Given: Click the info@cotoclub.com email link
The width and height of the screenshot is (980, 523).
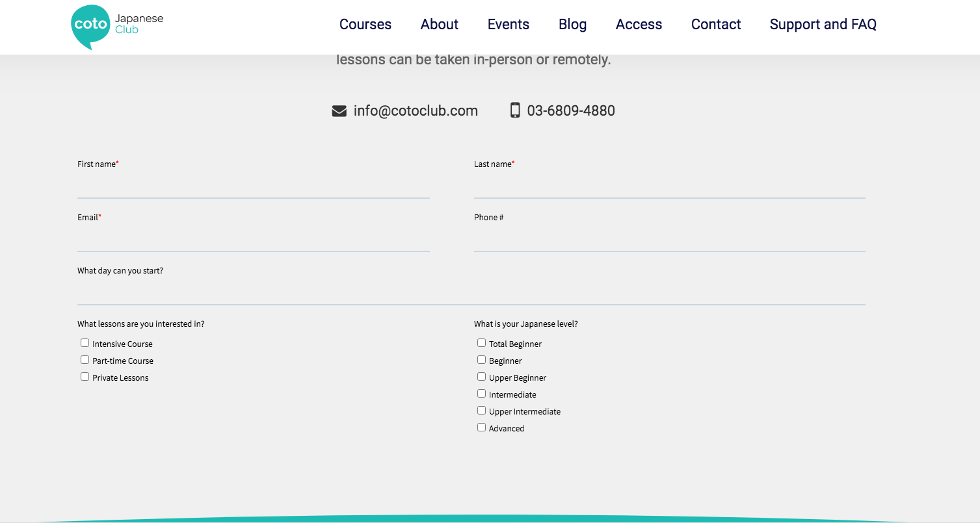Looking at the screenshot, I should click(x=415, y=110).
